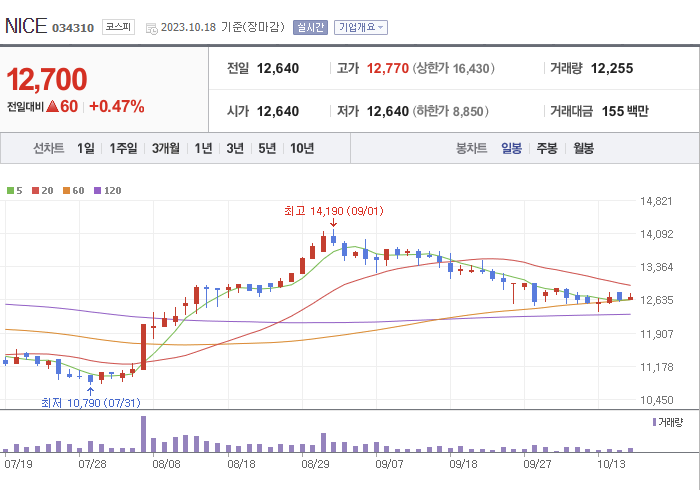This screenshot has width=700, height=490.
Task: Click the 14,821 price axis label
Action: (x=656, y=201)
